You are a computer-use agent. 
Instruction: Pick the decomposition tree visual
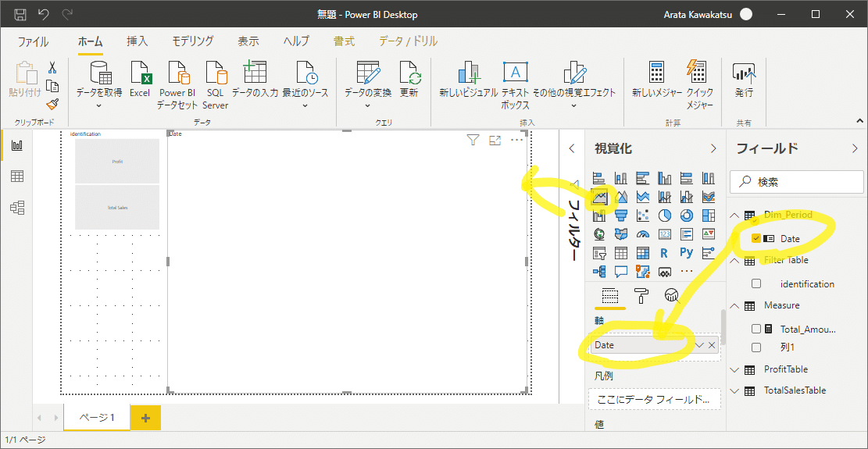coord(599,272)
